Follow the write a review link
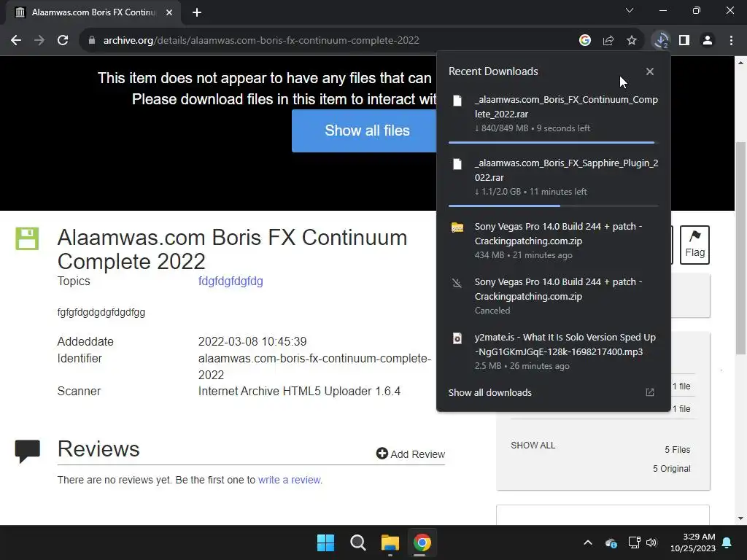 (289, 480)
